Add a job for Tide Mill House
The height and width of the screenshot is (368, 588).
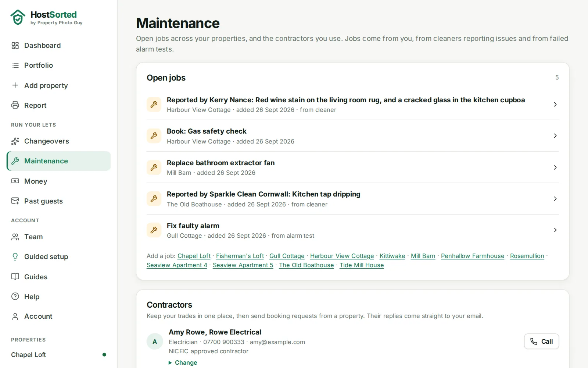362,265
